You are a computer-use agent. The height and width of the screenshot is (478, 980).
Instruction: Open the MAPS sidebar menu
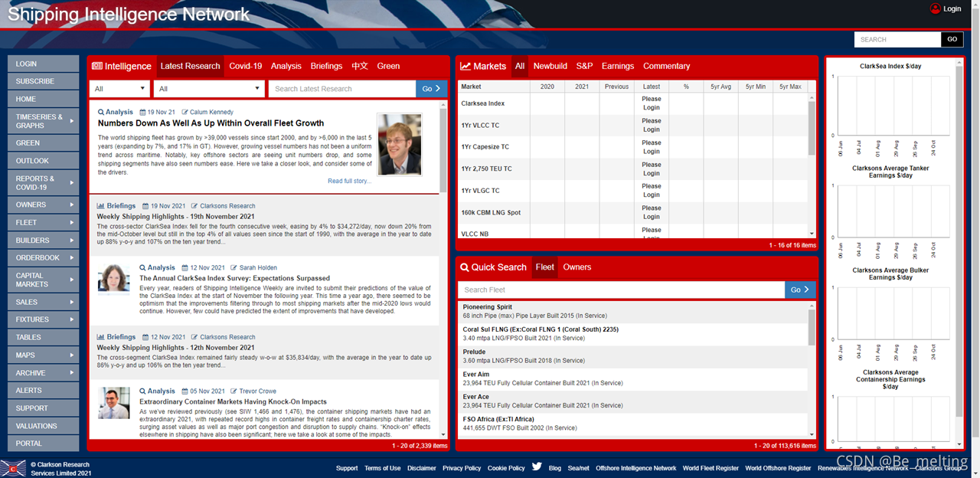click(44, 355)
